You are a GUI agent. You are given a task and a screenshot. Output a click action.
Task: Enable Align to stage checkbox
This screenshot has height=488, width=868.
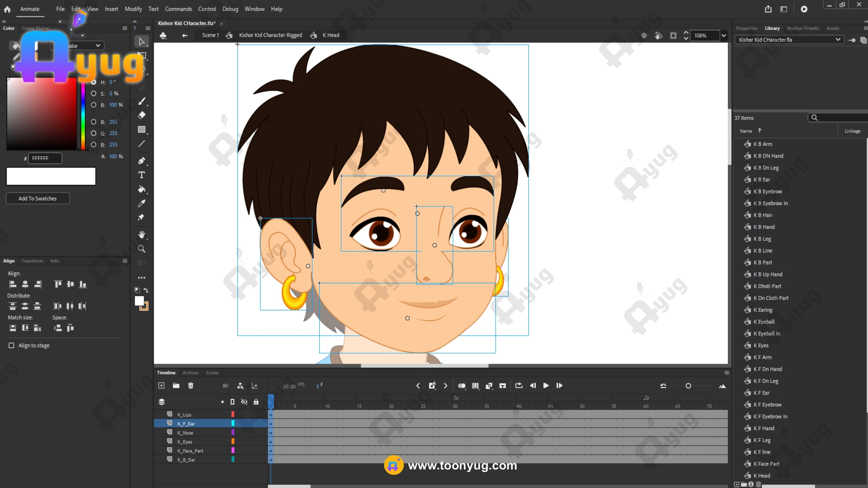(x=11, y=345)
